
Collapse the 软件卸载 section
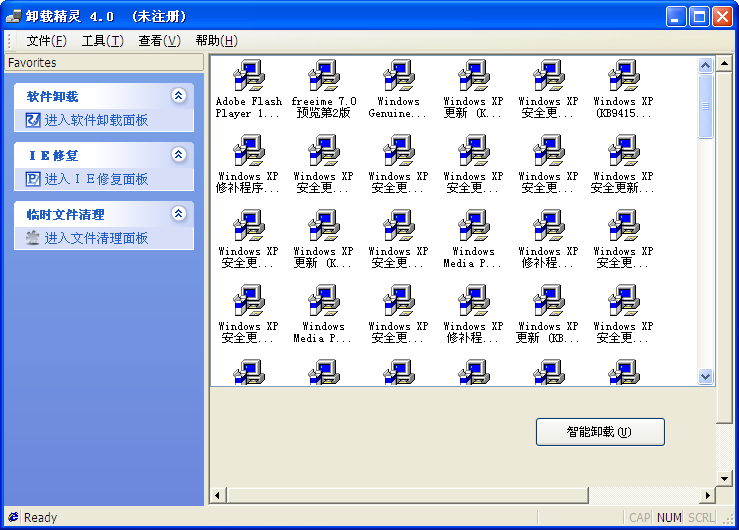(x=179, y=96)
